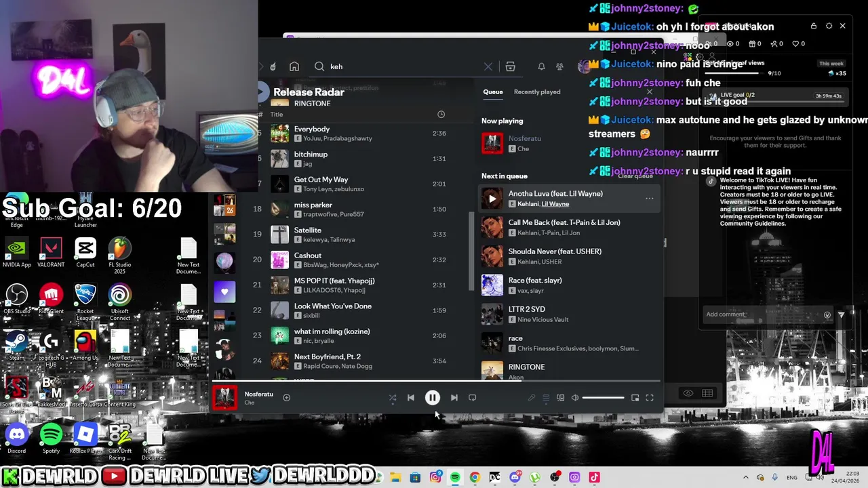
Task: Skip to next track in Spotify
Action: (x=454, y=398)
